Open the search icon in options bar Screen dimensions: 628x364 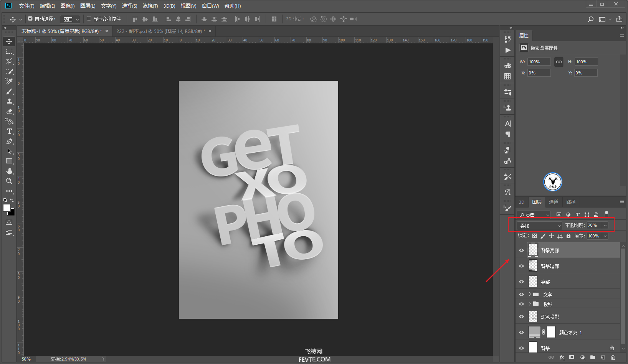[x=591, y=19]
